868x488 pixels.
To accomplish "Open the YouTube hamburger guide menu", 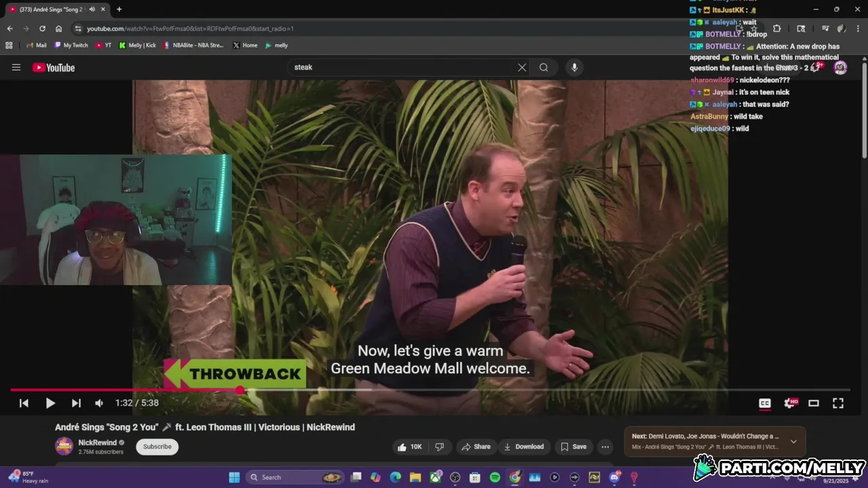I will pos(16,67).
